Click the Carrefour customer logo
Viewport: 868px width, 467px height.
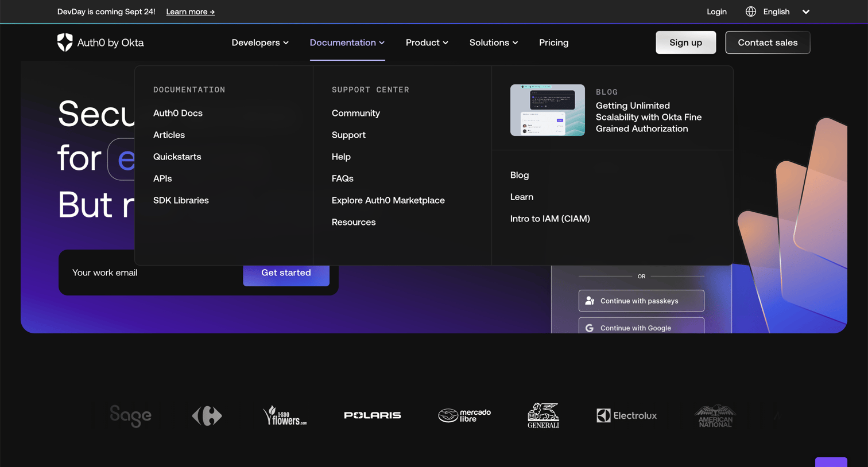(x=207, y=415)
